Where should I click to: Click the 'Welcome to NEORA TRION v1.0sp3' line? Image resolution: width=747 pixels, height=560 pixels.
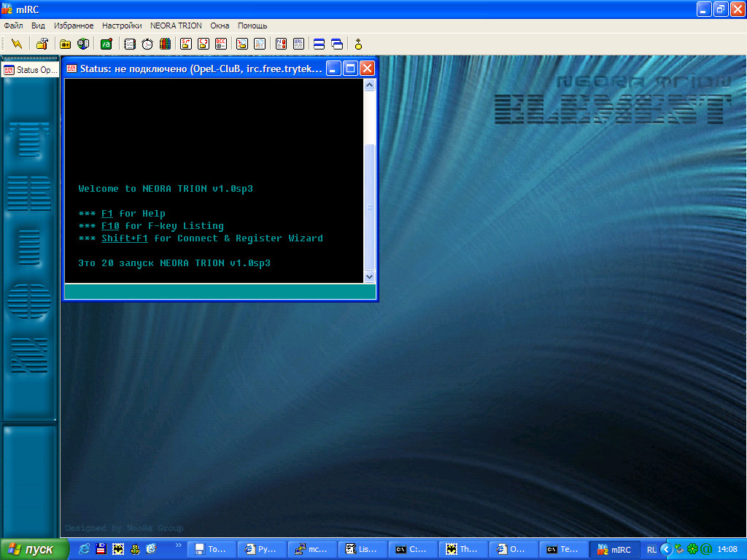click(166, 189)
